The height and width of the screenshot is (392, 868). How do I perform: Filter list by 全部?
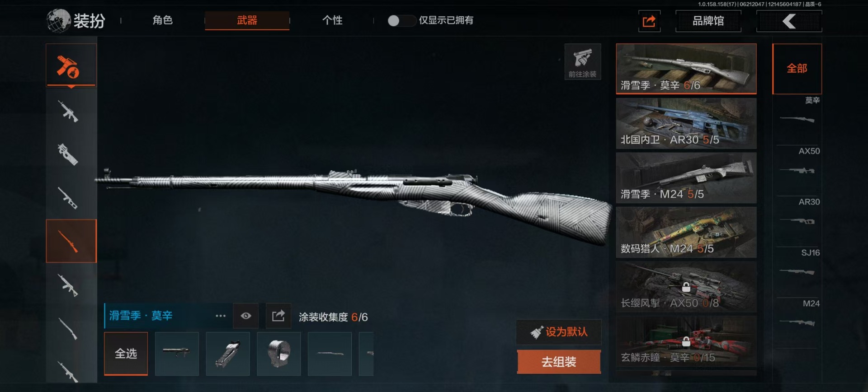tap(797, 69)
